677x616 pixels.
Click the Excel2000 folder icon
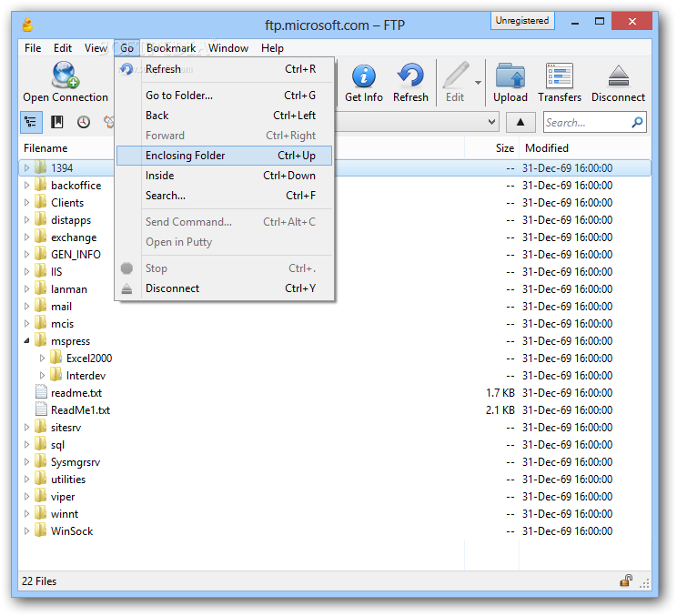pyautogui.click(x=56, y=358)
